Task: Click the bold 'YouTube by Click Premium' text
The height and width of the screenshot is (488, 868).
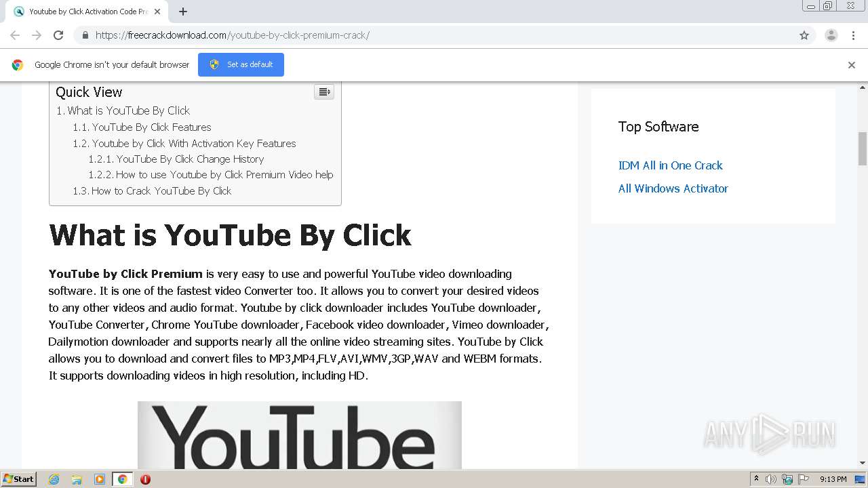Action: tap(125, 274)
